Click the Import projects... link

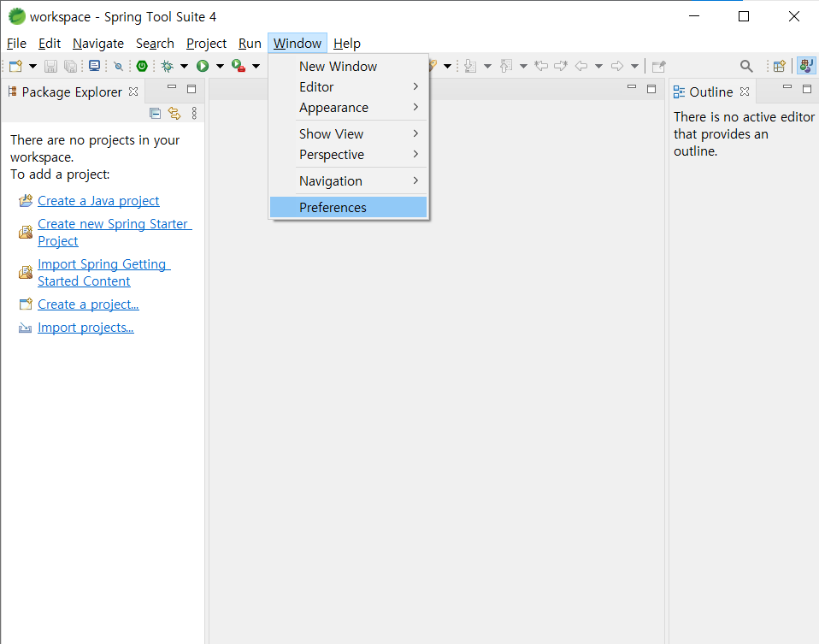[85, 328]
